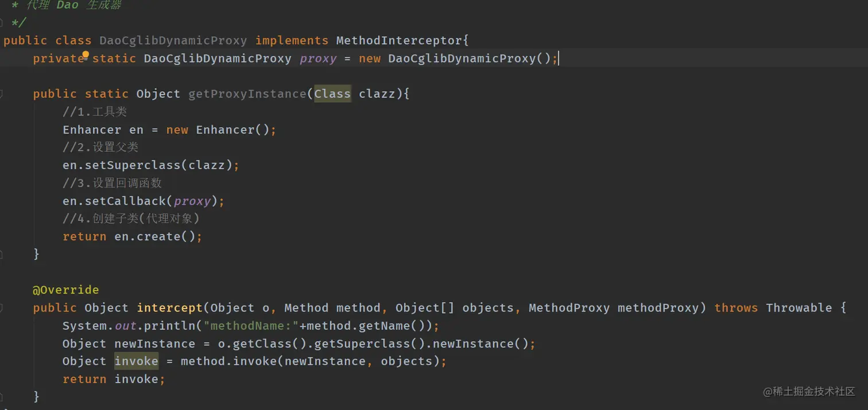
Task: Click 'objects' parameter in intercept signature
Action: coord(488,308)
